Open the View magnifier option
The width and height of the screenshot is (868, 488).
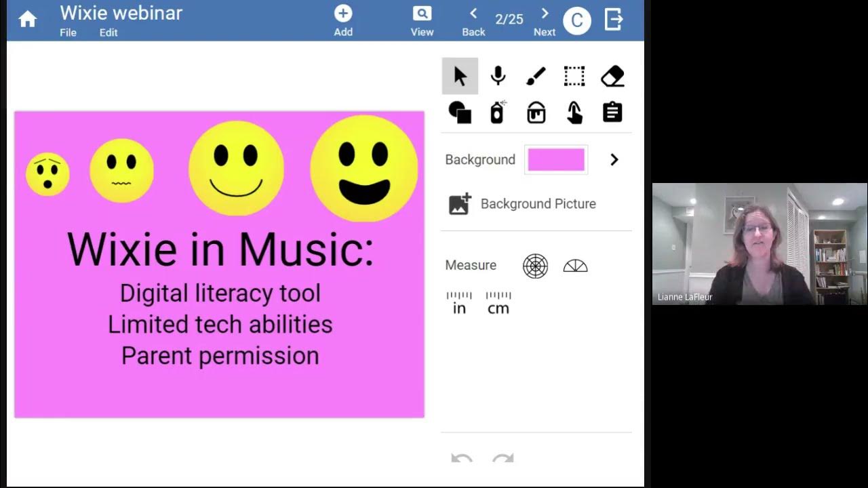coord(422,14)
